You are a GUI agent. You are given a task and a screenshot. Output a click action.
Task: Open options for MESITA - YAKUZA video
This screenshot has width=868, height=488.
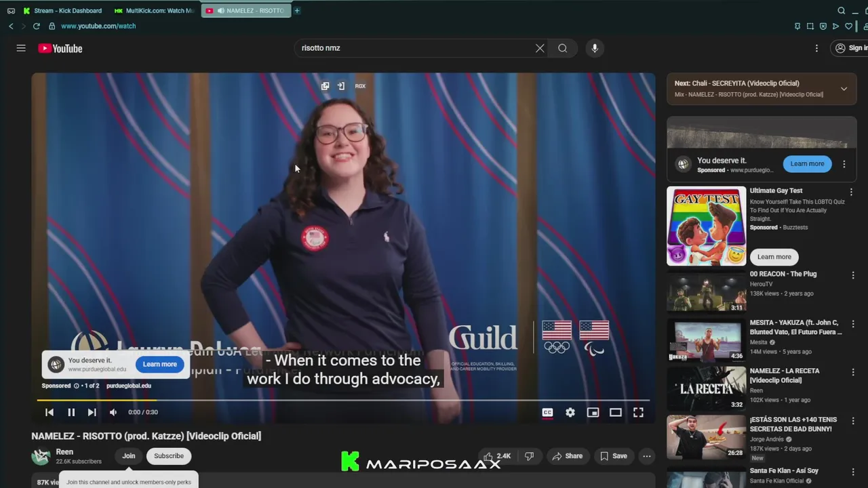(x=852, y=324)
